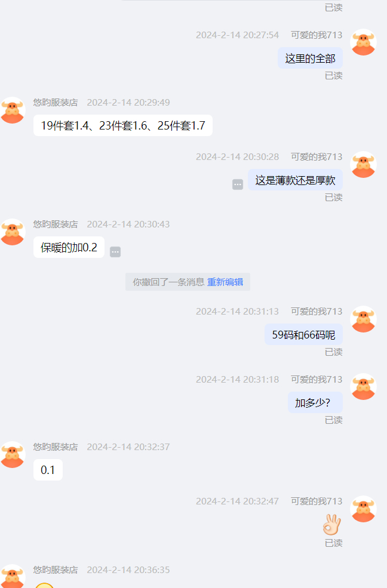Click the 重新编辑 link to re-edit recalled message
Screen dimensions: 387x588
click(x=225, y=282)
